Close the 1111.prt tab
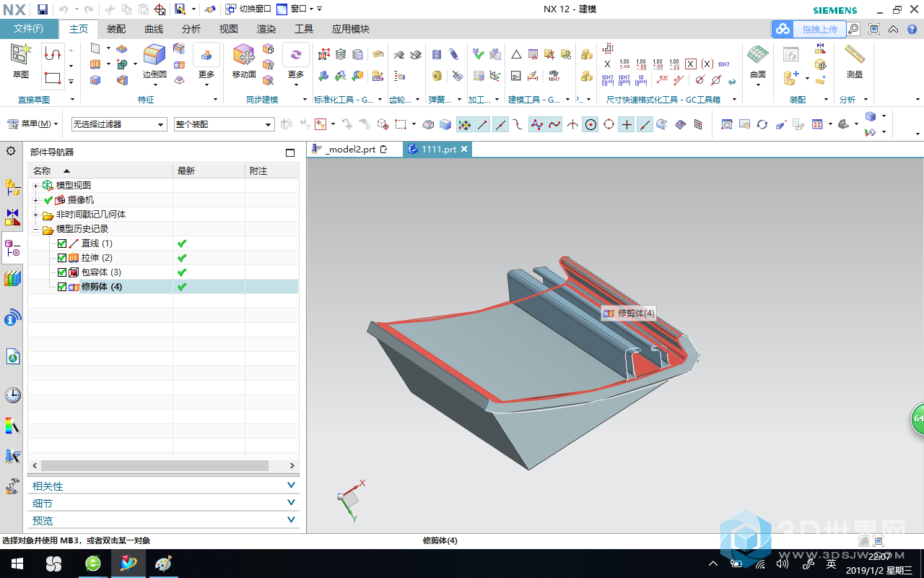Image resolution: width=924 pixels, height=578 pixels. point(465,149)
